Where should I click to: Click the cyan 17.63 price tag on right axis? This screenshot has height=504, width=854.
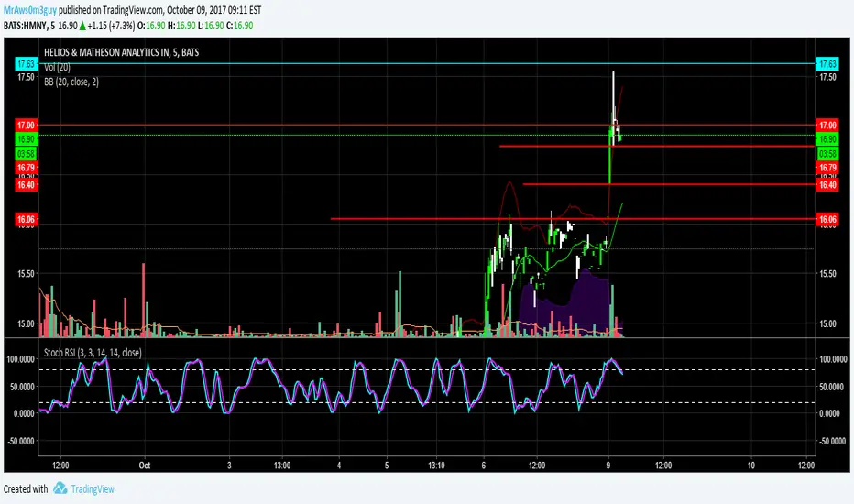[827, 64]
